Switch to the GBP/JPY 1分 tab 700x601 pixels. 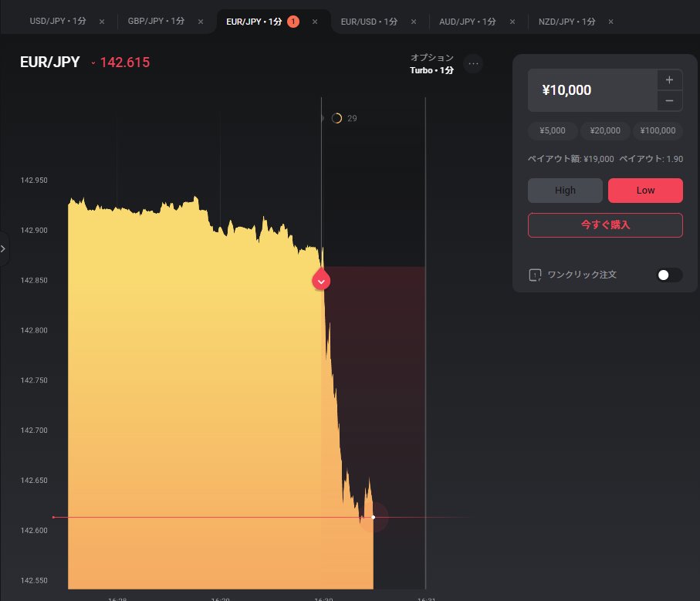point(156,21)
